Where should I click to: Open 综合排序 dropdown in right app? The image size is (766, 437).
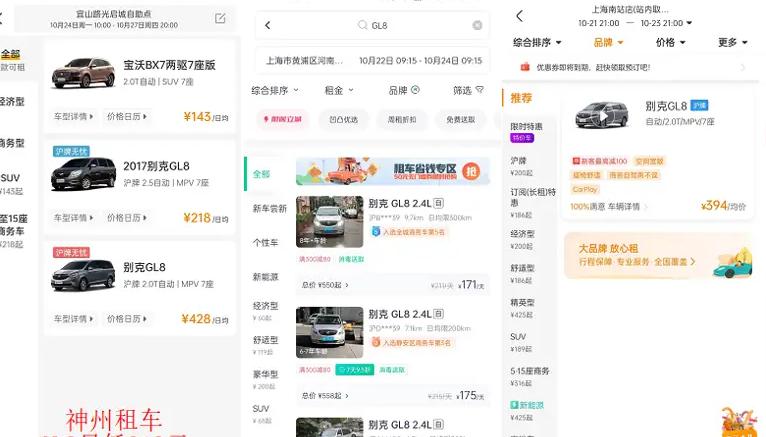point(537,42)
